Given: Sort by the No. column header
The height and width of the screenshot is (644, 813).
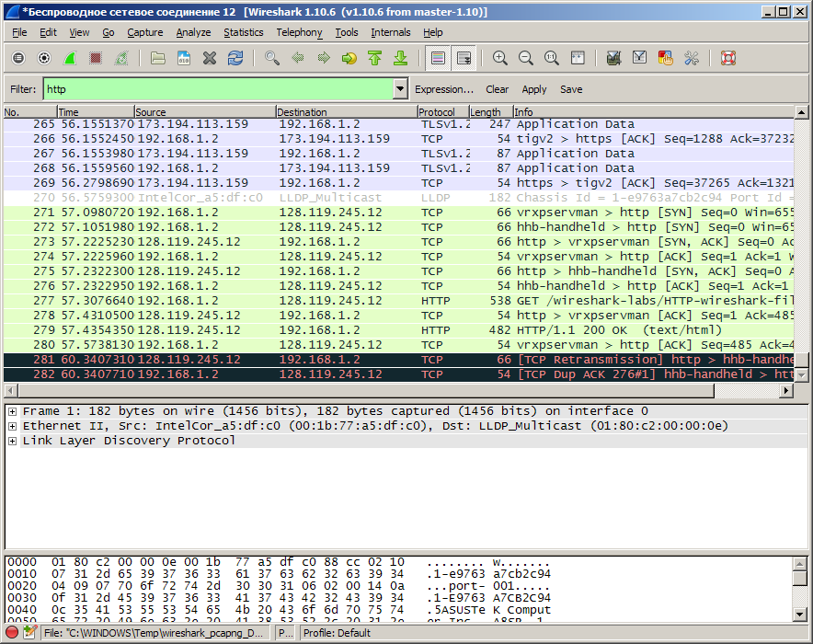Looking at the screenshot, I should (30, 112).
